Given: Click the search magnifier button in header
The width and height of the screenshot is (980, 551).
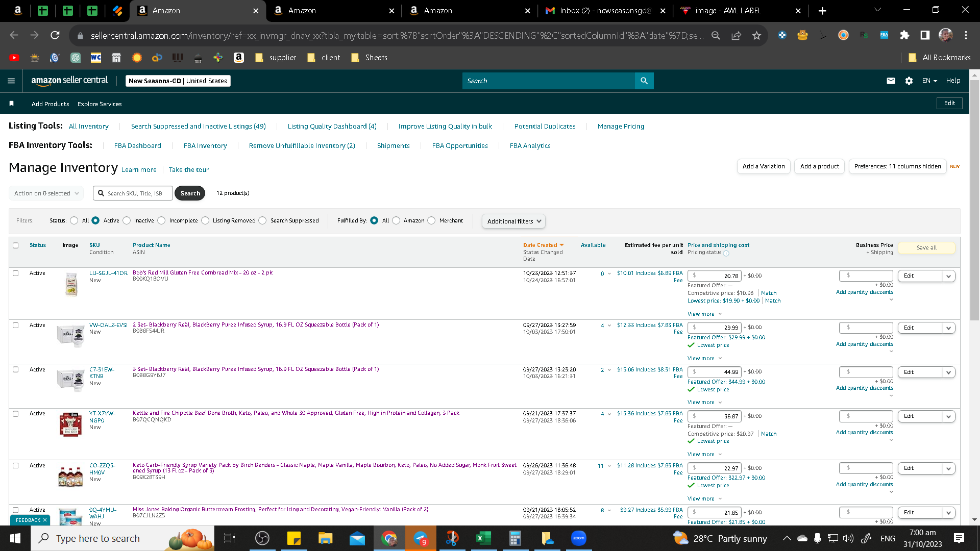Looking at the screenshot, I should point(644,81).
